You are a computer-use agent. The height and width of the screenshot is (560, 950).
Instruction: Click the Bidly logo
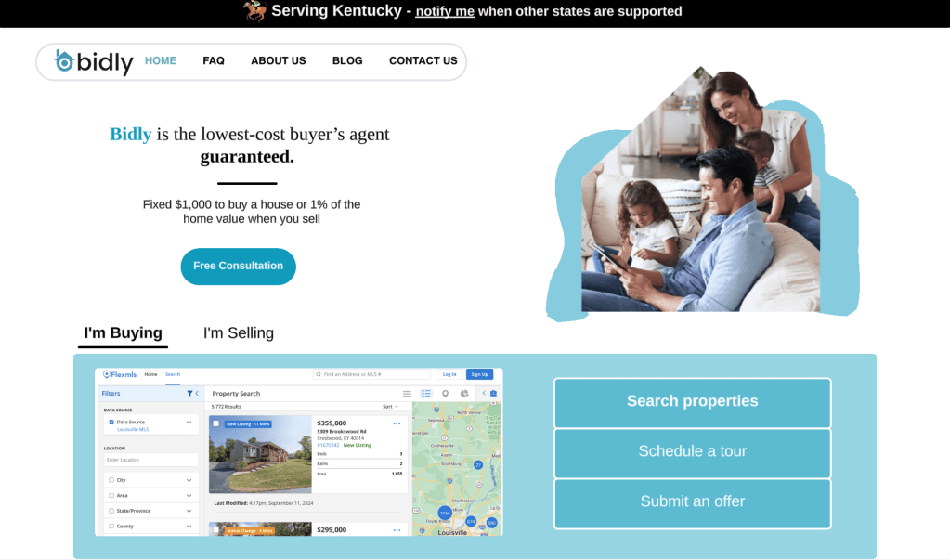(x=94, y=61)
